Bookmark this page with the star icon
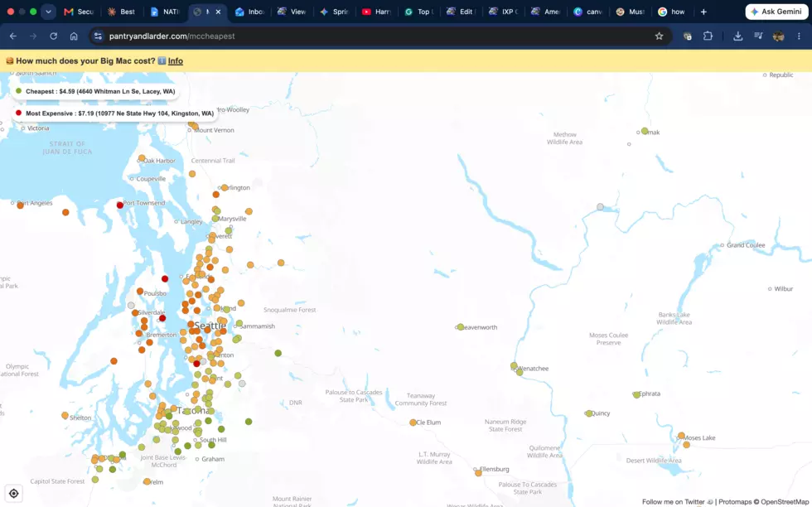The image size is (812, 507). [x=659, y=36]
